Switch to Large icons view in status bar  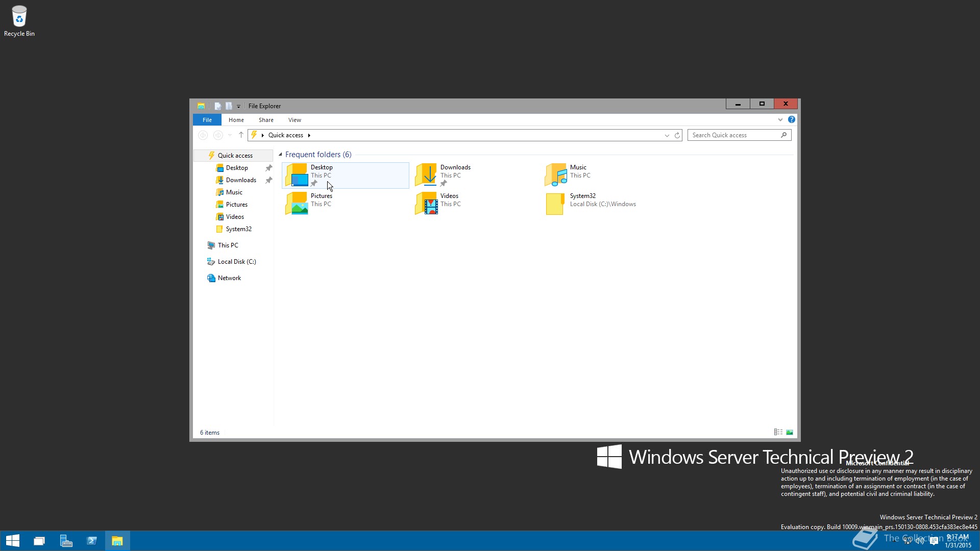click(x=790, y=432)
